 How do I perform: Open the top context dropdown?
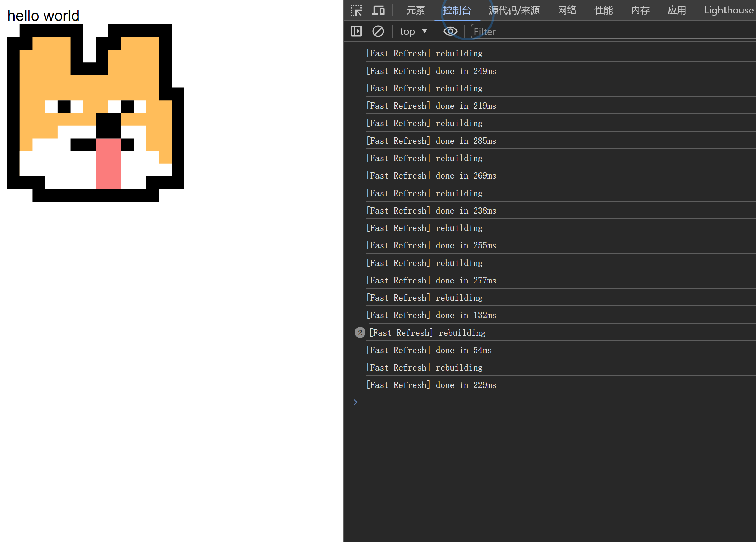point(413,32)
